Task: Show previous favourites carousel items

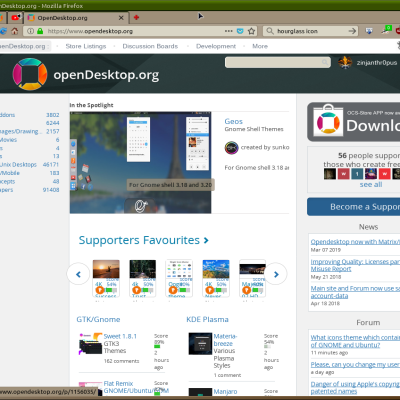Action: (x=78, y=274)
